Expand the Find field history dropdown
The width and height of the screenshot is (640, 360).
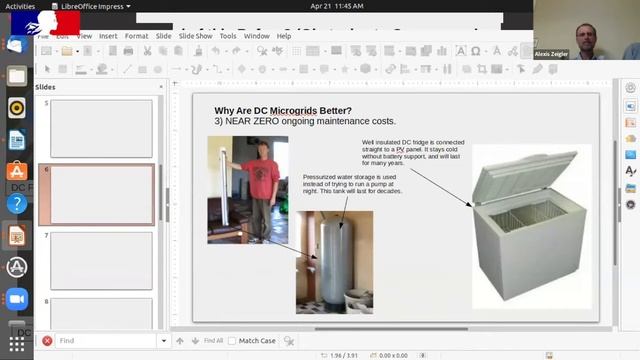click(164, 341)
